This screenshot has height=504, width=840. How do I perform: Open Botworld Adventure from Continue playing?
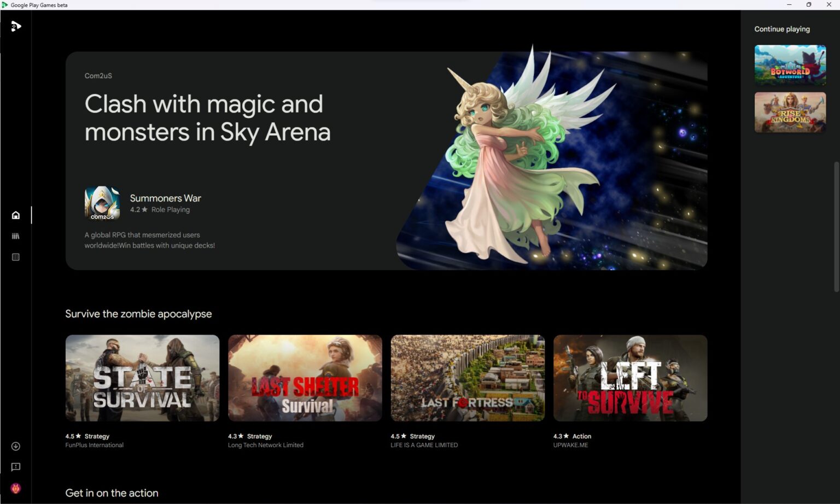coord(790,65)
